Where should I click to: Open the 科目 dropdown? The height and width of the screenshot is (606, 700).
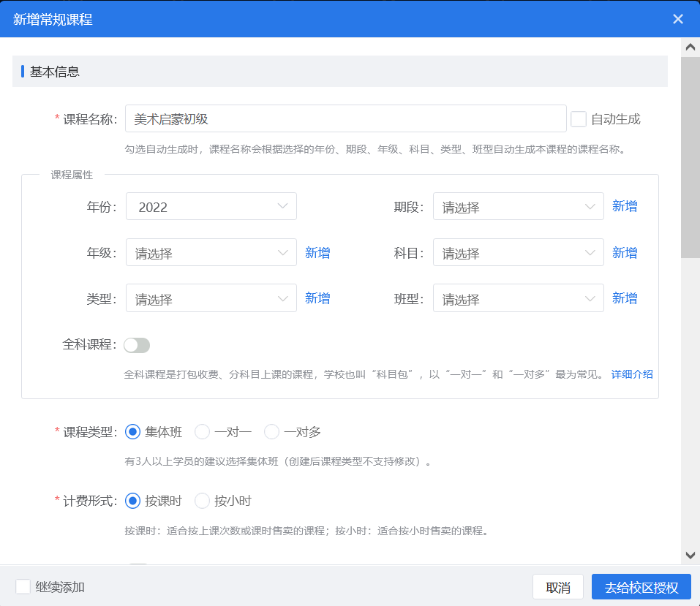(x=519, y=252)
